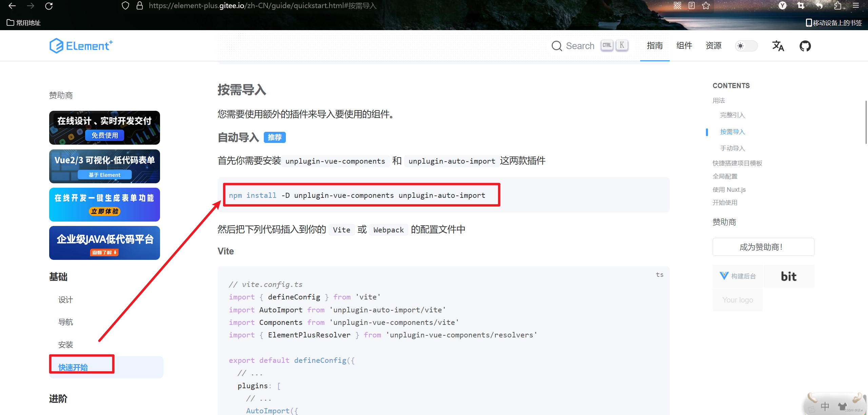Open 在线设计、实时开发交付 sponsor banner
Viewport: 868px width, 415px height.
tap(104, 128)
